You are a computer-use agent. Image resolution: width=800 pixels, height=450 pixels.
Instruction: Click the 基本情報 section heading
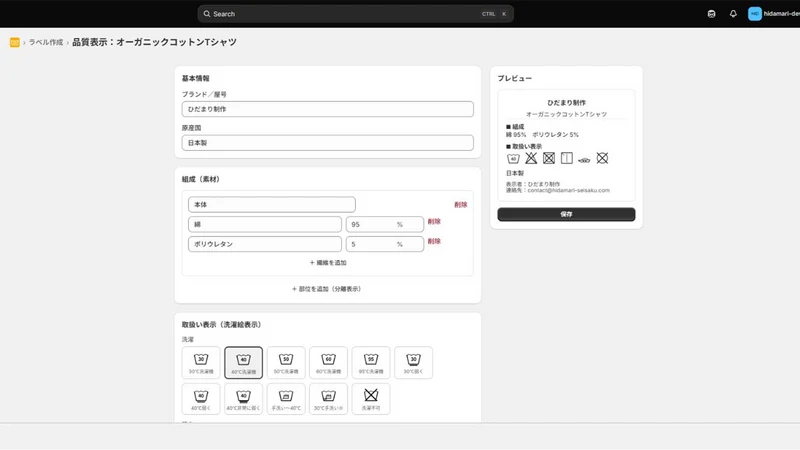[x=196, y=78]
